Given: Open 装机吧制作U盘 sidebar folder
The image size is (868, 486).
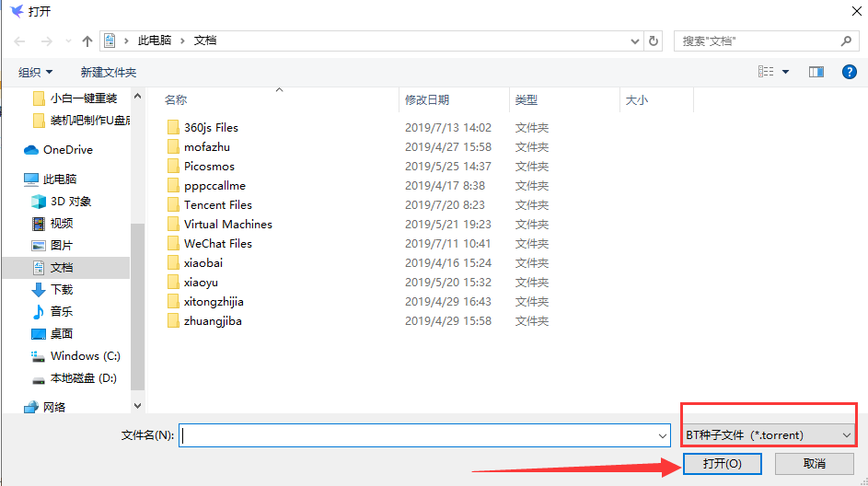Looking at the screenshot, I should (x=89, y=120).
